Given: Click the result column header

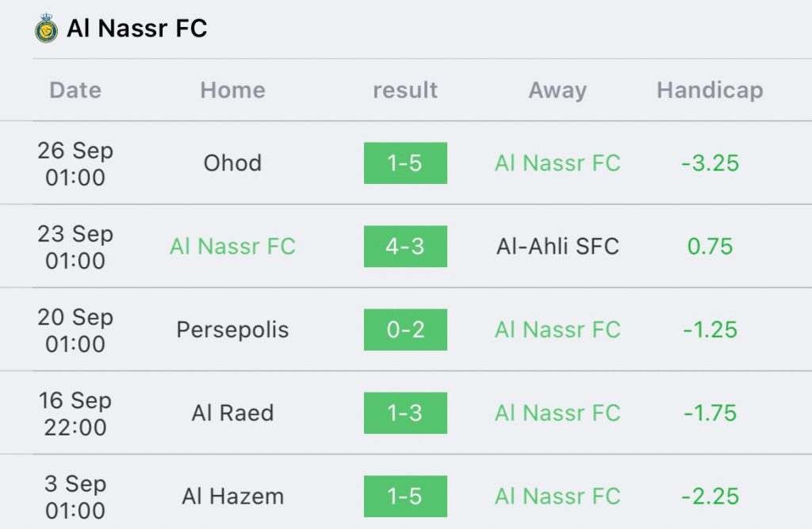Looking at the screenshot, I should pos(405,90).
